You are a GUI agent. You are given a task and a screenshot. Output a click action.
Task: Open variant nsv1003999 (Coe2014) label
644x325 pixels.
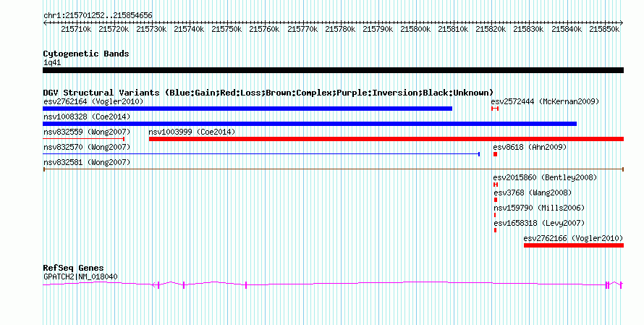click(x=192, y=132)
